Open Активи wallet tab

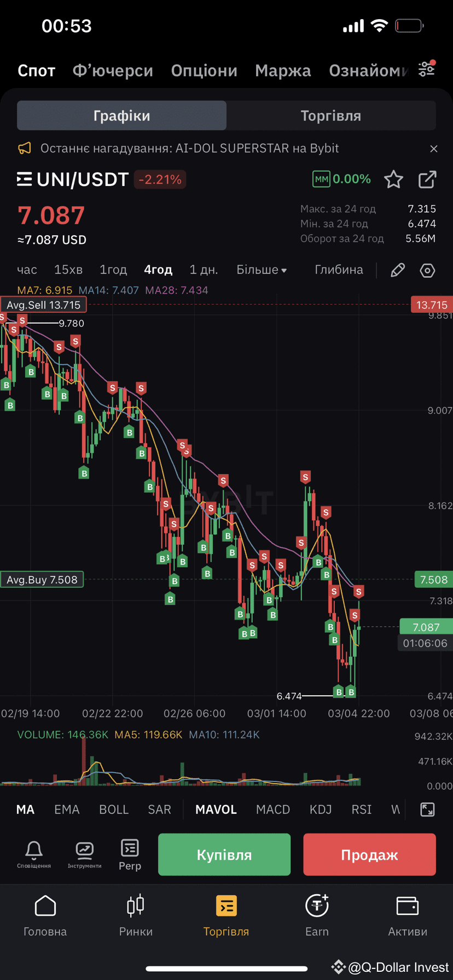pyautogui.click(x=408, y=916)
